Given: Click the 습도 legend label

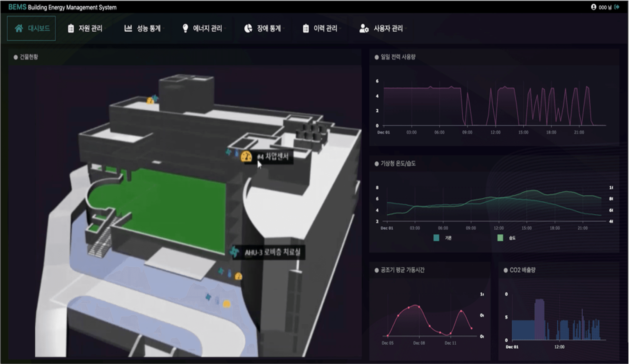Looking at the screenshot, I should [512, 238].
